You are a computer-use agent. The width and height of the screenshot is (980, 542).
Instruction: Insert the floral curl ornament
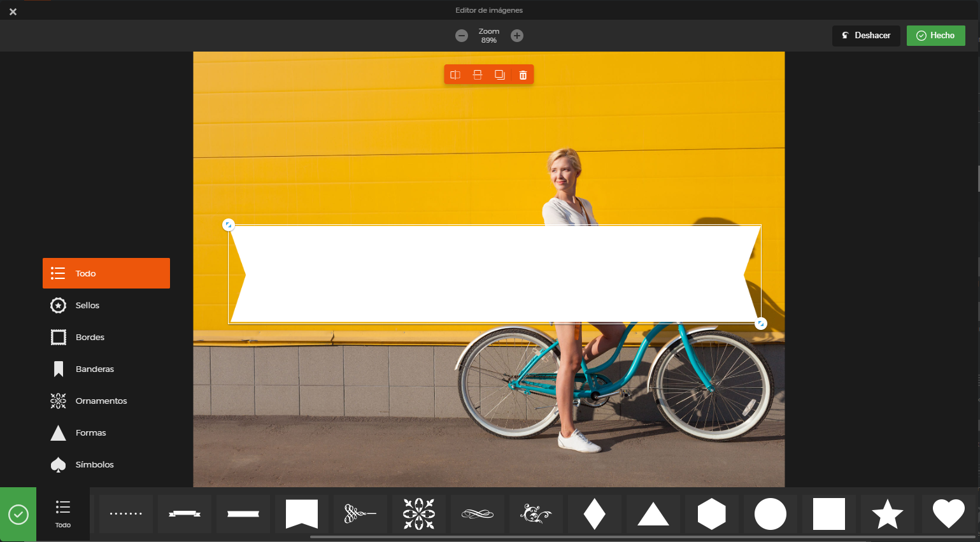536,514
